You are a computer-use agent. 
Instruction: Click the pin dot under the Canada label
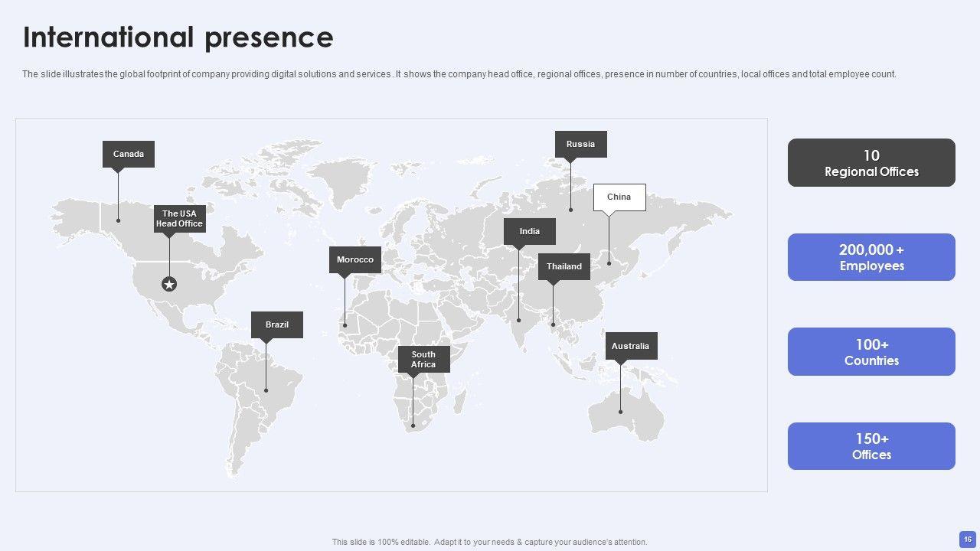(118, 220)
